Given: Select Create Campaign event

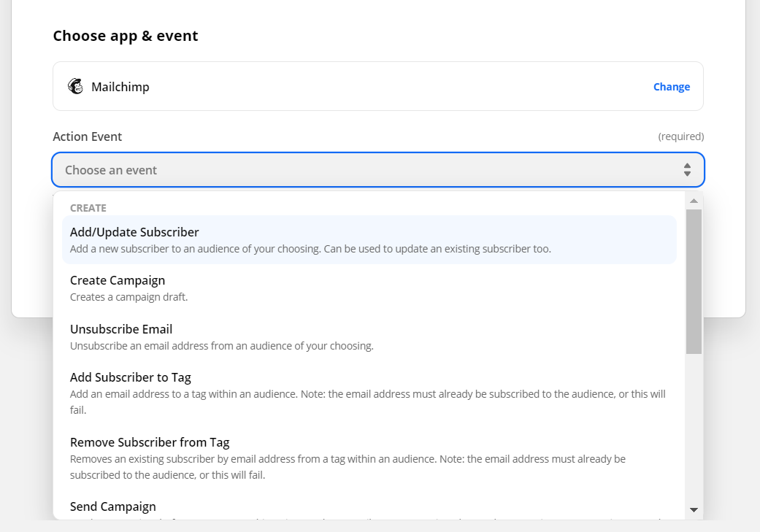Looking at the screenshot, I should coord(369,288).
